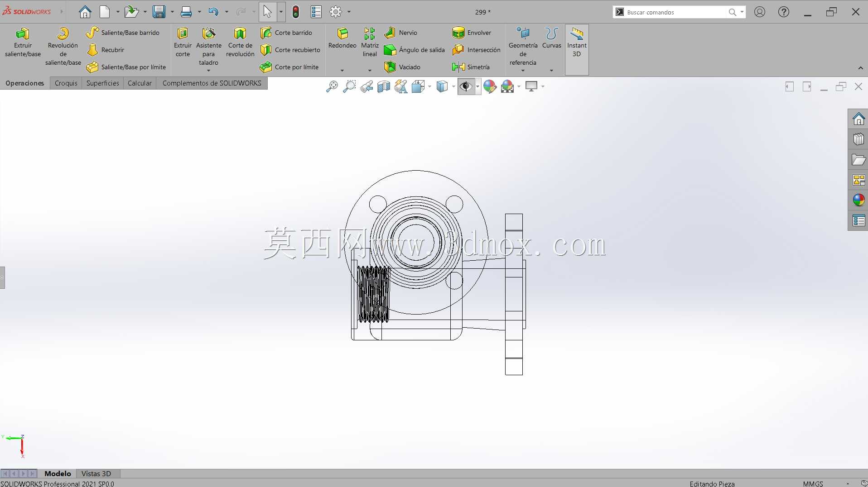Select Zoom to area icon
The image size is (868, 487).
(x=349, y=86)
